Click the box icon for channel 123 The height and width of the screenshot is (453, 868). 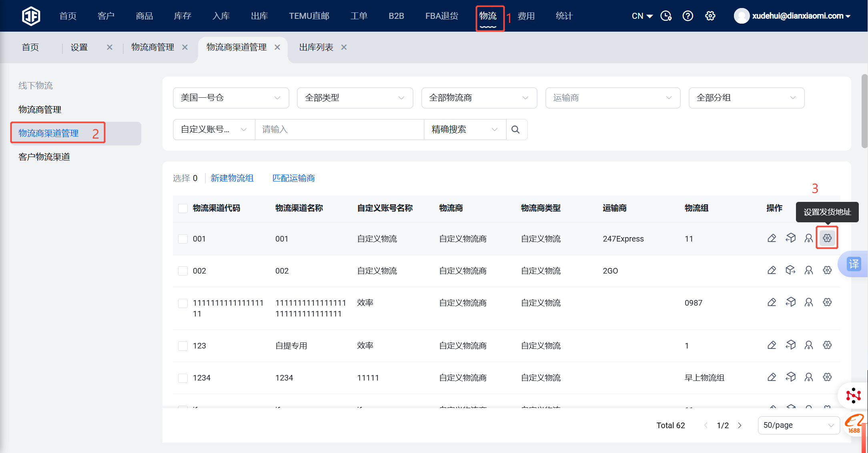[x=790, y=345]
